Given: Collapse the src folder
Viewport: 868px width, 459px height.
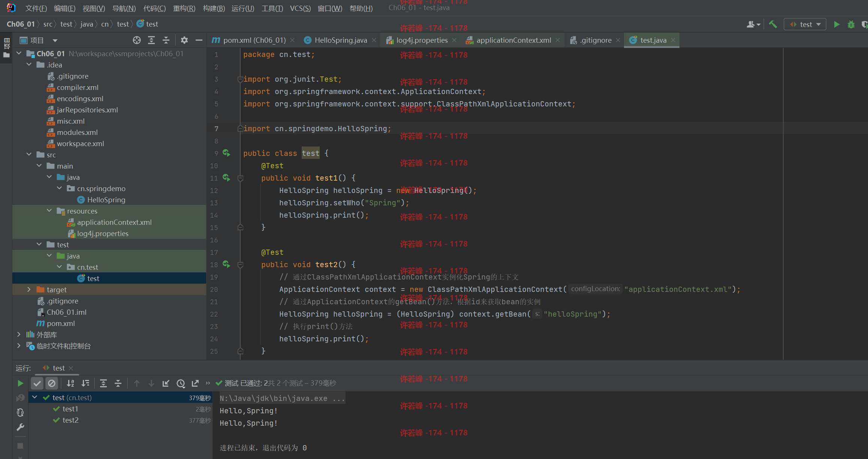Looking at the screenshot, I should point(29,155).
